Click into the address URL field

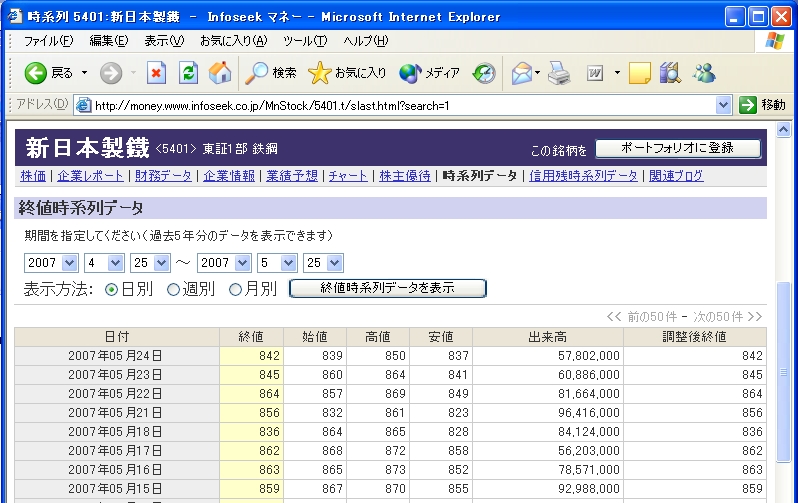coord(402,105)
